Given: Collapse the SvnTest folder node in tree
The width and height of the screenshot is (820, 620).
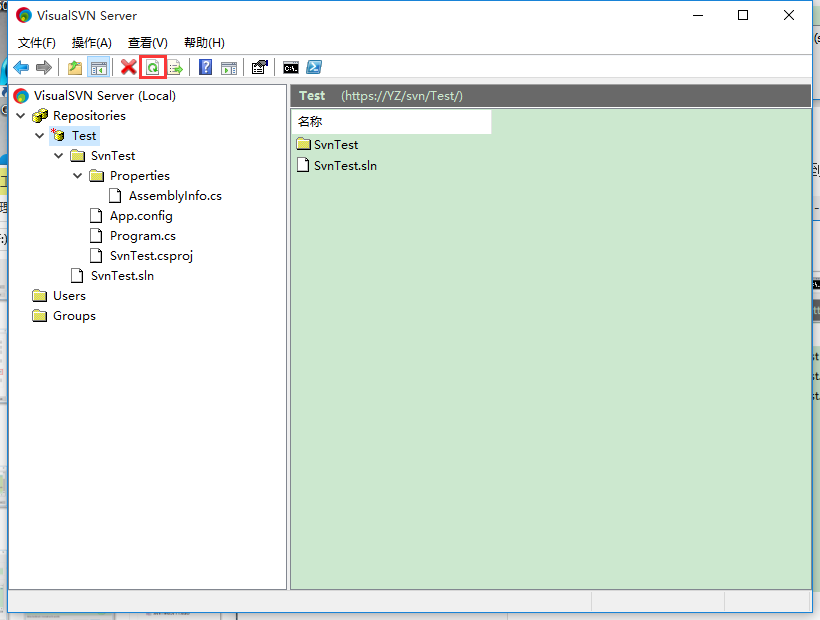Looking at the screenshot, I should click(59, 155).
